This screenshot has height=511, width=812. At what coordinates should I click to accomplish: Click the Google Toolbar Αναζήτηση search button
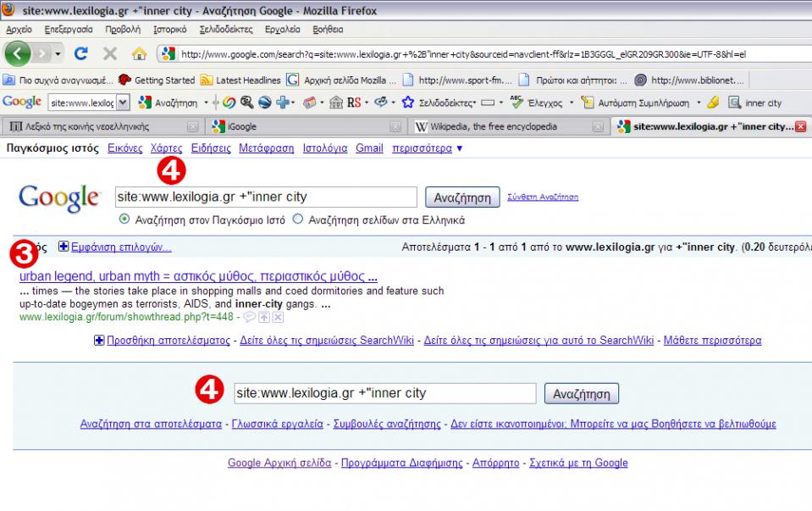pos(168,103)
